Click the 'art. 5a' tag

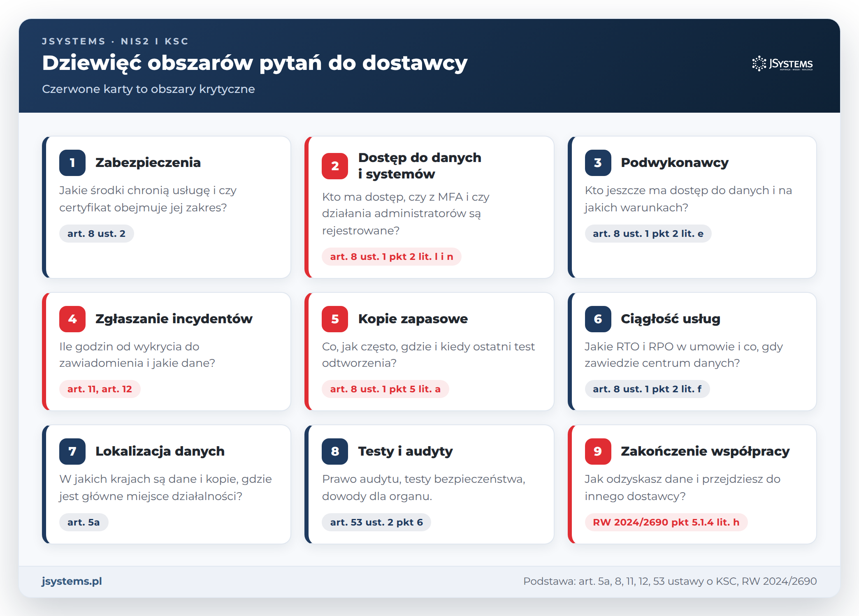point(84,522)
